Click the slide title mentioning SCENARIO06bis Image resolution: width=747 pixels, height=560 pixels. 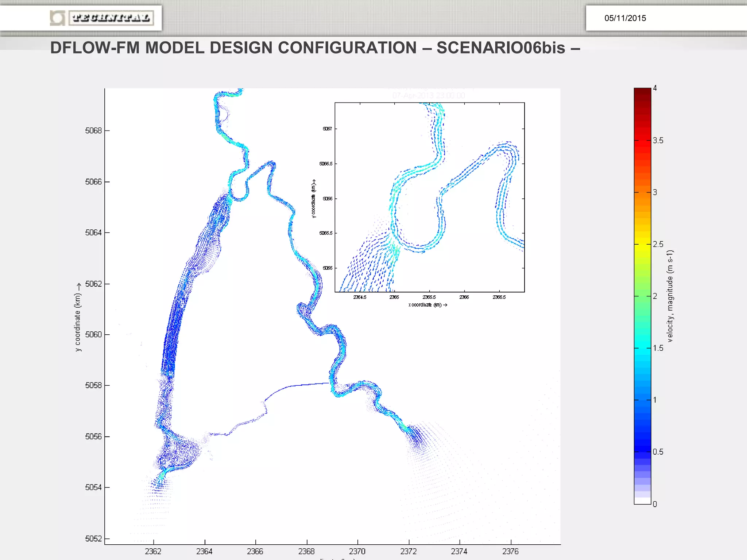pyautogui.click(x=315, y=48)
